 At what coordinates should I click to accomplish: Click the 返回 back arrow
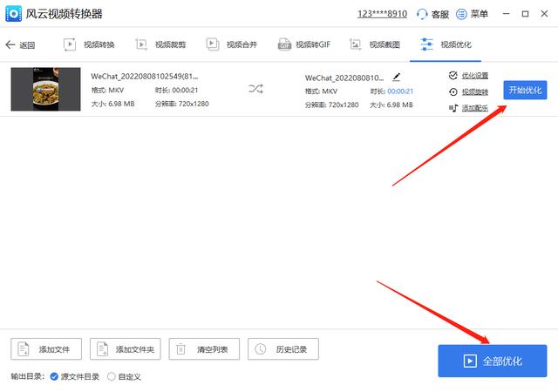coord(10,44)
